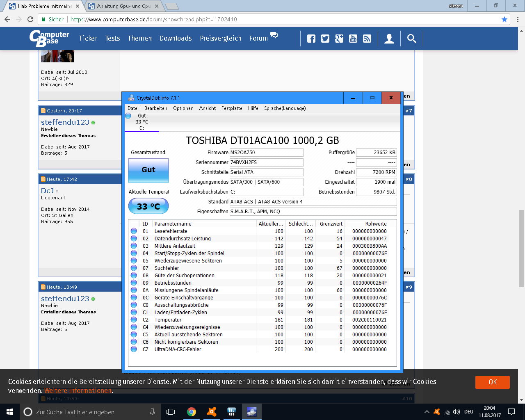
Task: Go to Ticker section
Action: [88, 38]
